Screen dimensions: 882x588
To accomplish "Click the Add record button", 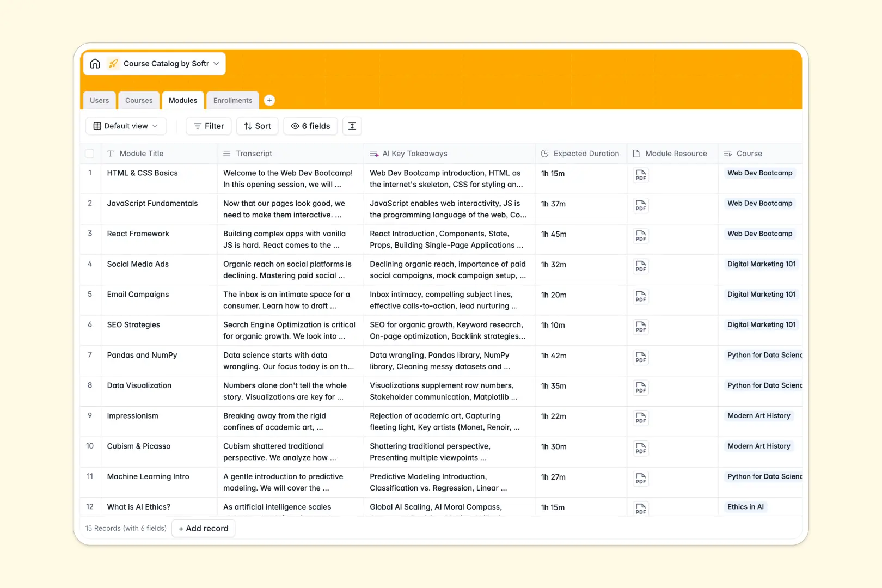I will tap(203, 528).
